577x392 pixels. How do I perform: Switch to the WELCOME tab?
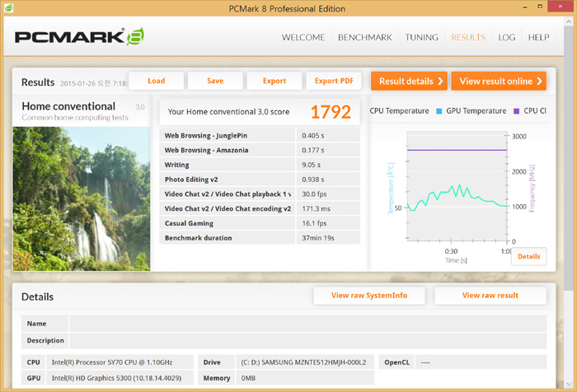click(303, 38)
